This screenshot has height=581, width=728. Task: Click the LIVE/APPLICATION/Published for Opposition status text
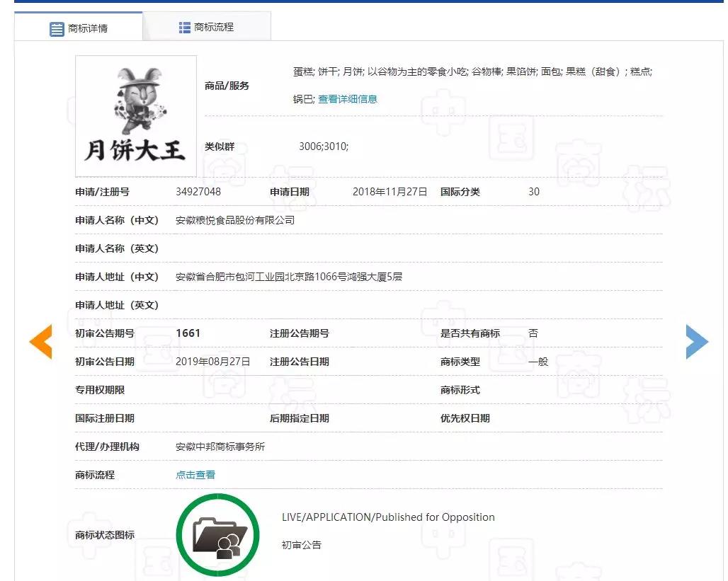point(388,517)
